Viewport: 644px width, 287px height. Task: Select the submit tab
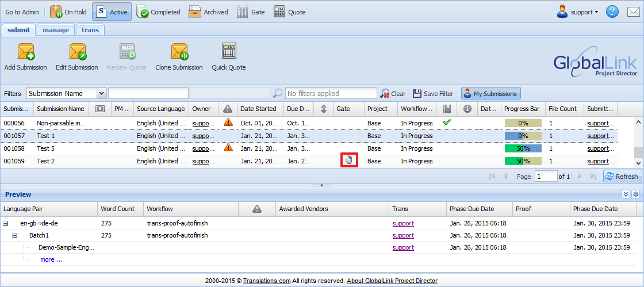[x=18, y=30]
